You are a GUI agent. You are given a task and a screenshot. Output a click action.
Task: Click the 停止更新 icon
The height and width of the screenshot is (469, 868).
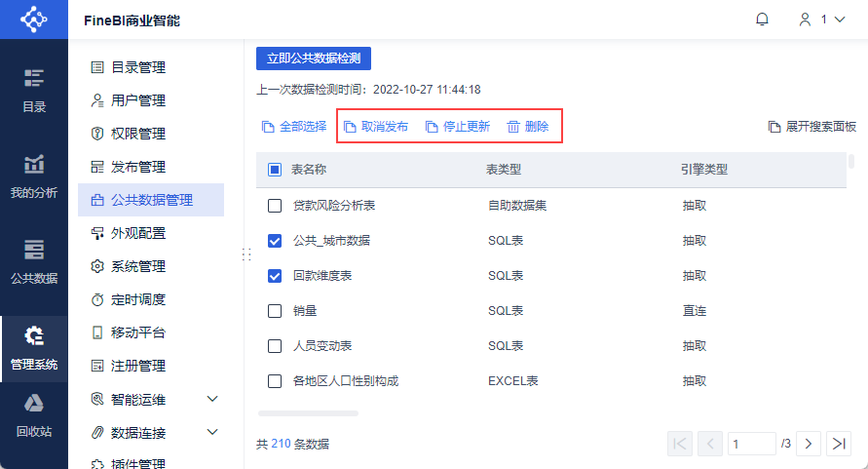tap(433, 127)
